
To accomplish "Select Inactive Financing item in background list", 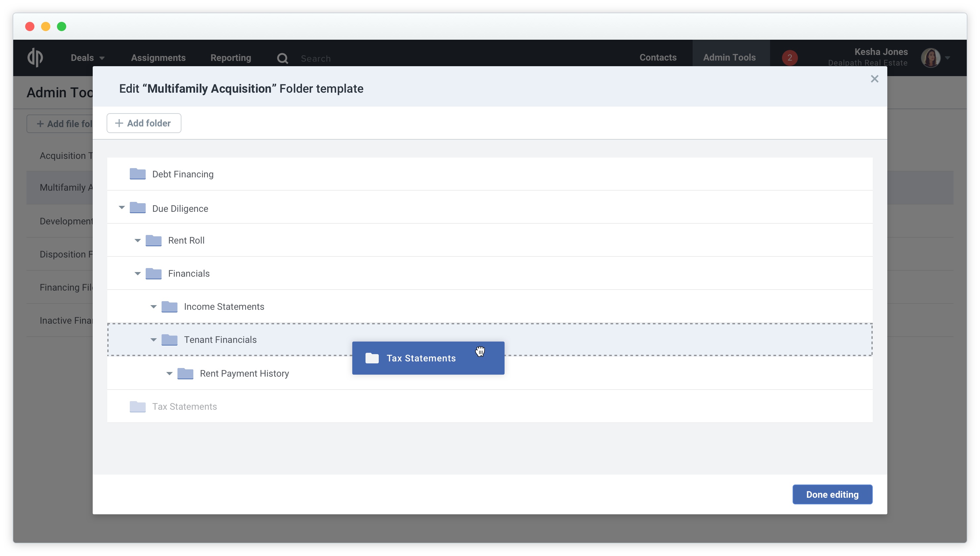I will [66, 320].
